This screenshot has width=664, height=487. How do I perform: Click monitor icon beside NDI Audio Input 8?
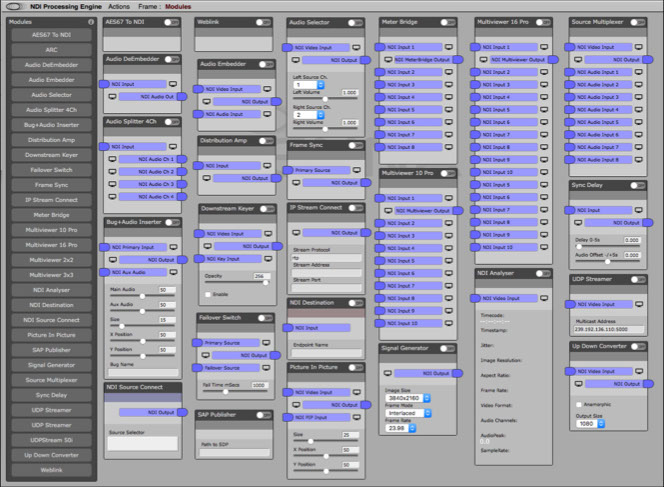pos(639,160)
